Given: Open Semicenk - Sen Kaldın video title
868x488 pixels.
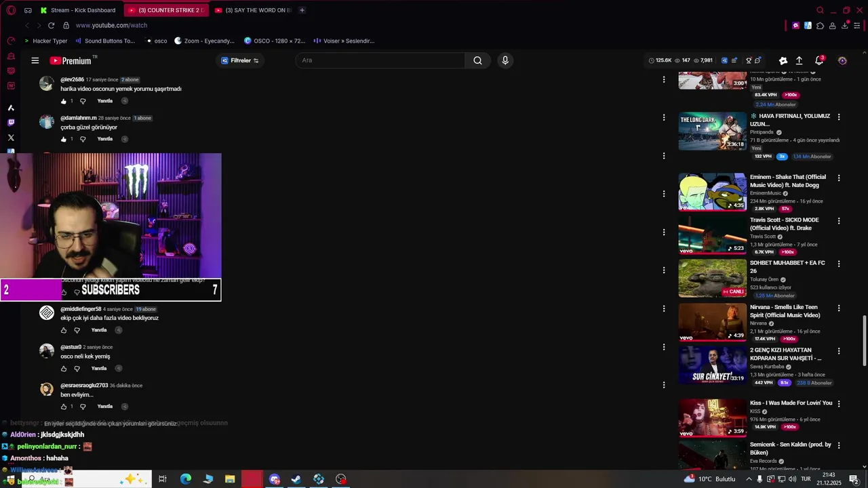Looking at the screenshot, I should [x=791, y=448].
